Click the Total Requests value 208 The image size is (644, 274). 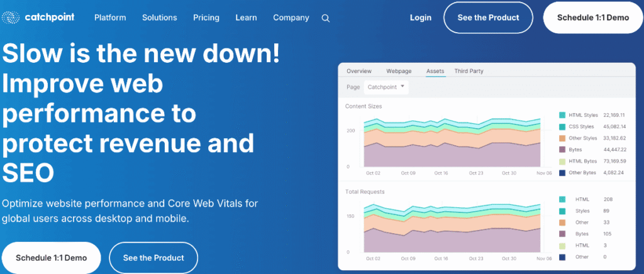tap(608, 199)
